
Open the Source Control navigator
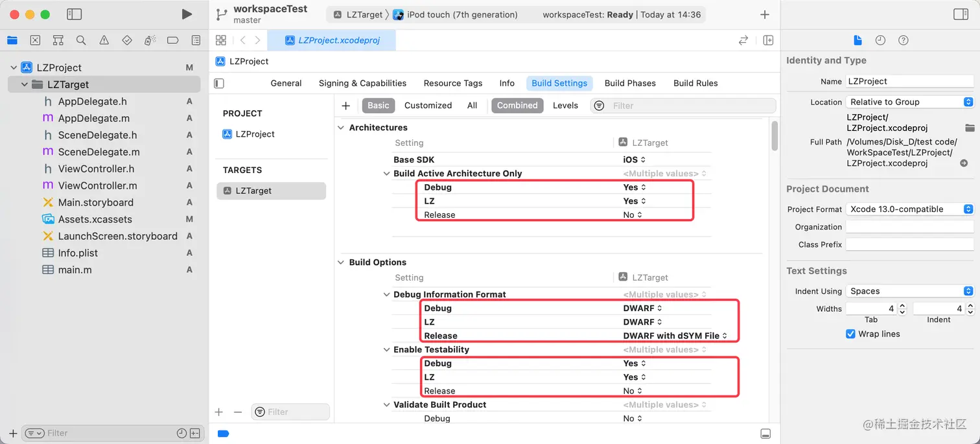[35, 40]
